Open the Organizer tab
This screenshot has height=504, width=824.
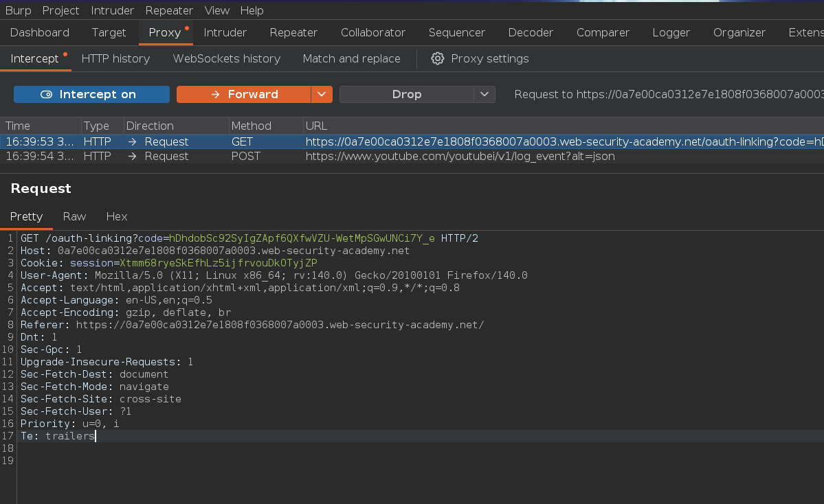pos(739,32)
